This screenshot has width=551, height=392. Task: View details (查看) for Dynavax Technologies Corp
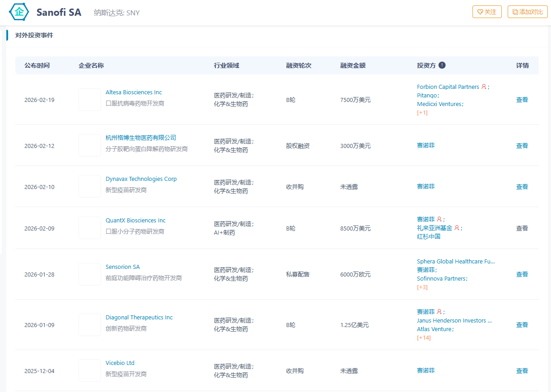pyautogui.click(x=522, y=187)
